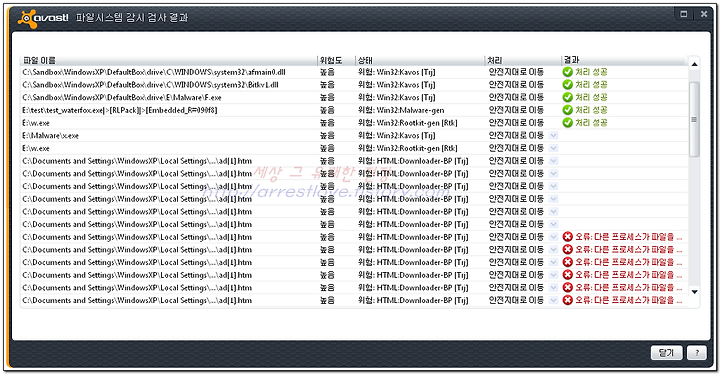Sort by the 처리 column header
This screenshot has width=720, height=374.
coord(523,60)
